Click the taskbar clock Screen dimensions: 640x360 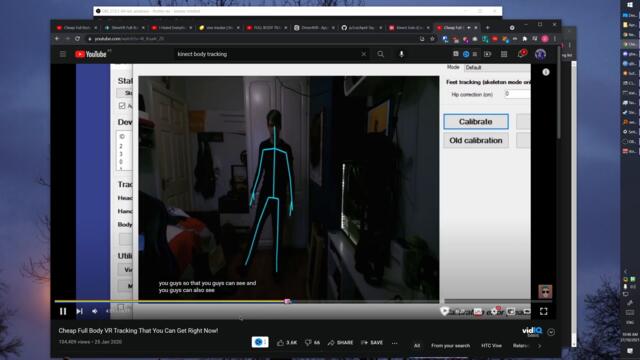click(x=630, y=337)
